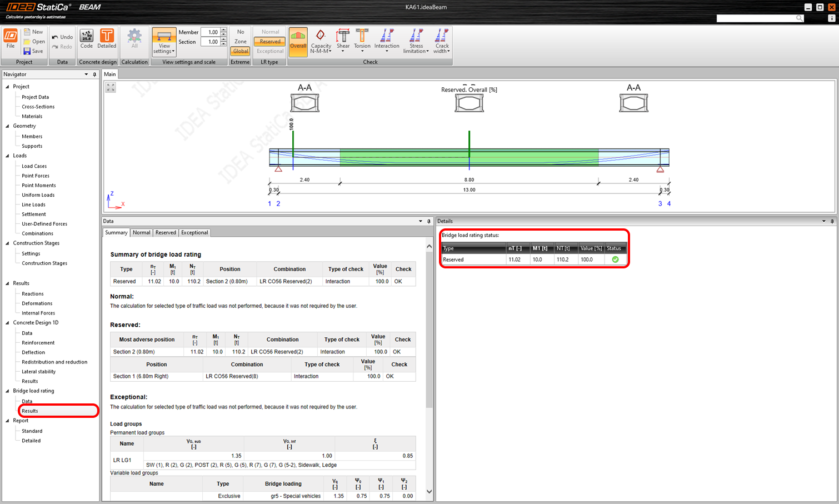The height and width of the screenshot is (504, 839).
Task: Open Internal Forces in the Navigator
Action: (38, 313)
